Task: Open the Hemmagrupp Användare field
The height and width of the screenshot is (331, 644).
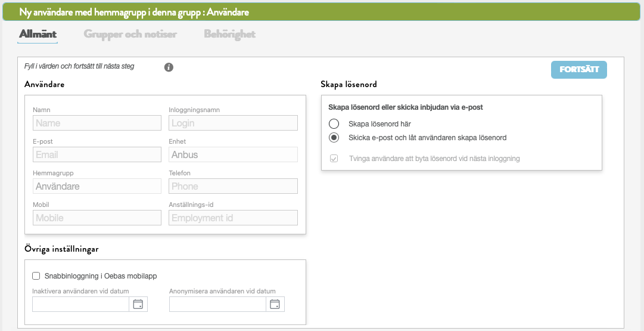Action: [x=97, y=186]
